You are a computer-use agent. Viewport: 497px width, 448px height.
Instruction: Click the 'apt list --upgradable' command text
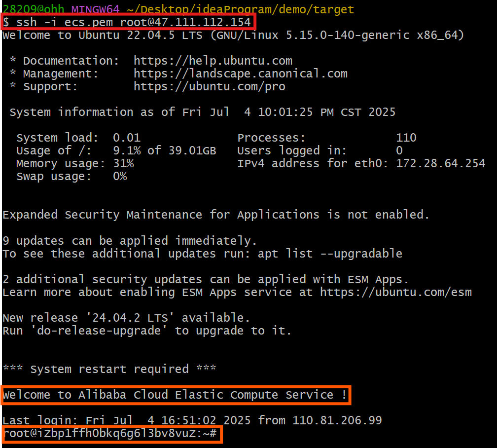[330, 254]
